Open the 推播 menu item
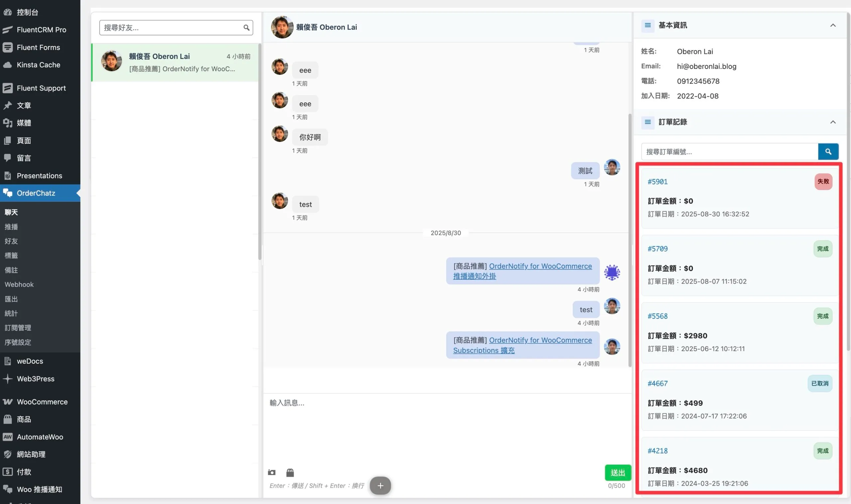The height and width of the screenshot is (504, 851). [x=11, y=227]
